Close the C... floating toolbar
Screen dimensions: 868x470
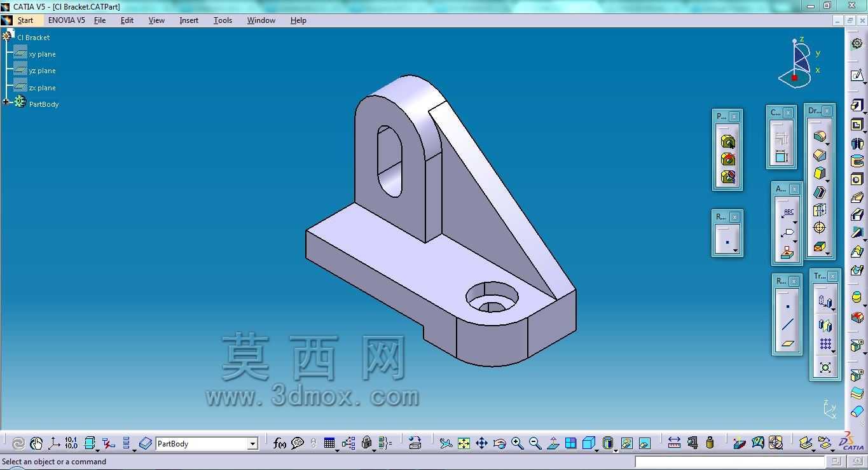pos(788,113)
